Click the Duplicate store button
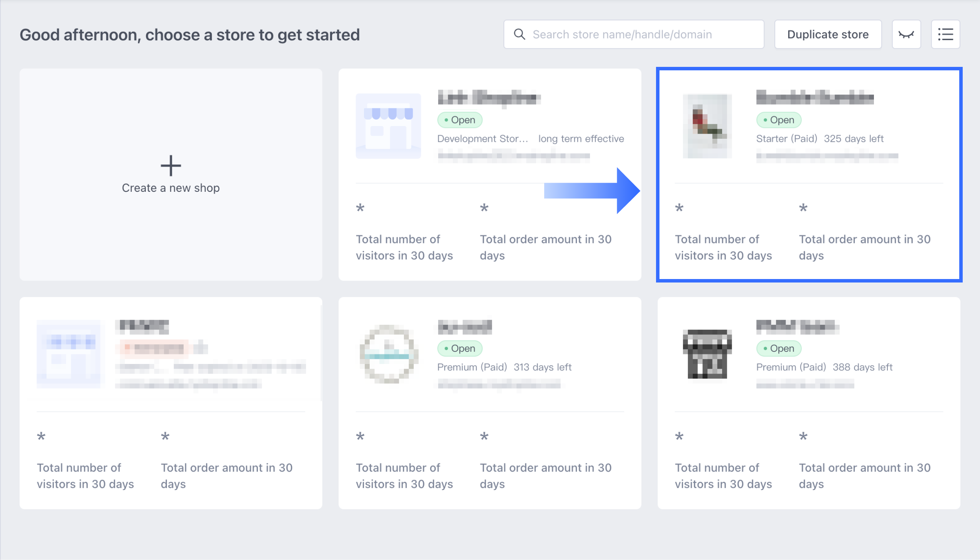 (x=828, y=35)
